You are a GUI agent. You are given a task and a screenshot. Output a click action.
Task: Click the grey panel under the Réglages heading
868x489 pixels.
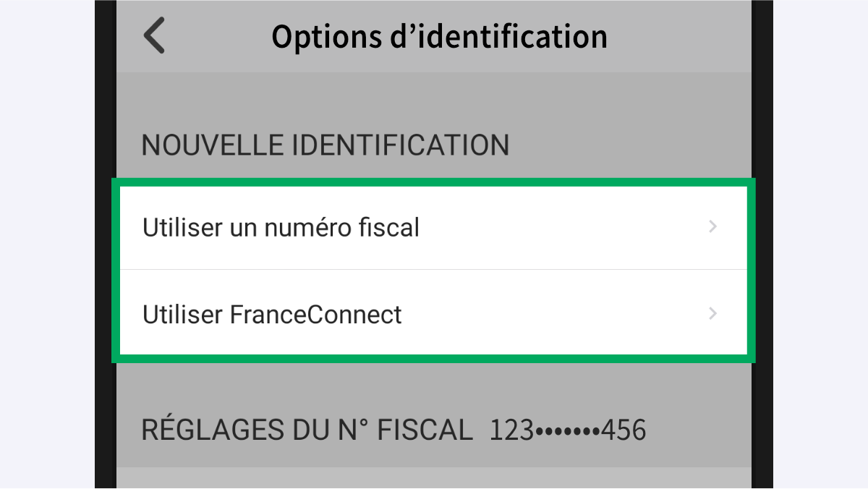[434, 477]
